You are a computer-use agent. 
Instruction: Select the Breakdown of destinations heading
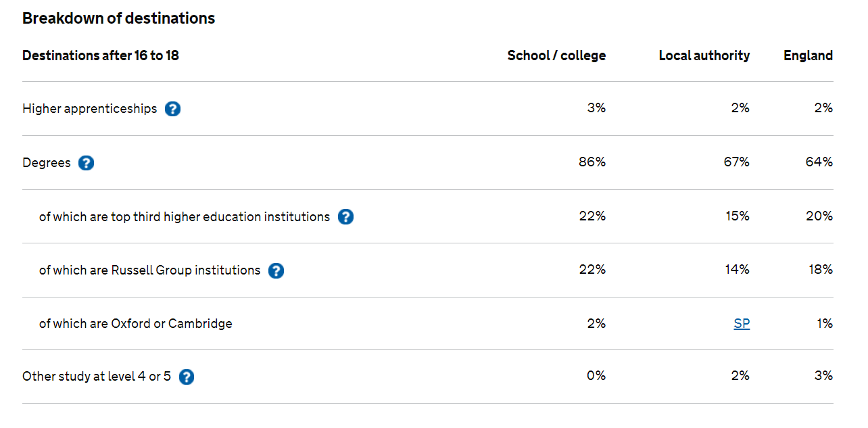pos(119,18)
